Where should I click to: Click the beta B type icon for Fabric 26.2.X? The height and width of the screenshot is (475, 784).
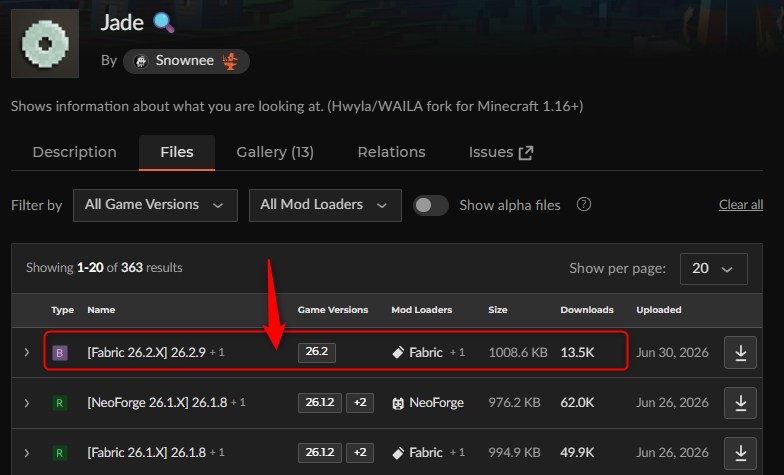point(60,353)
